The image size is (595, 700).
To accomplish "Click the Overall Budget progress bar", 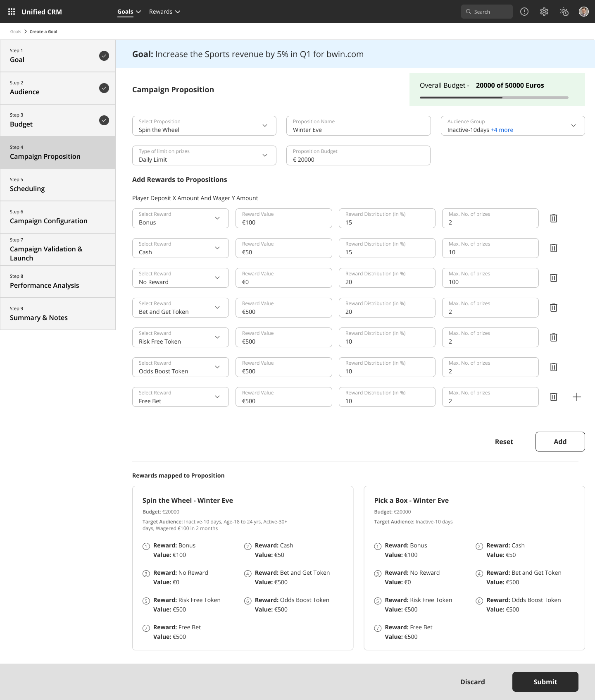I will pos(494,98).
